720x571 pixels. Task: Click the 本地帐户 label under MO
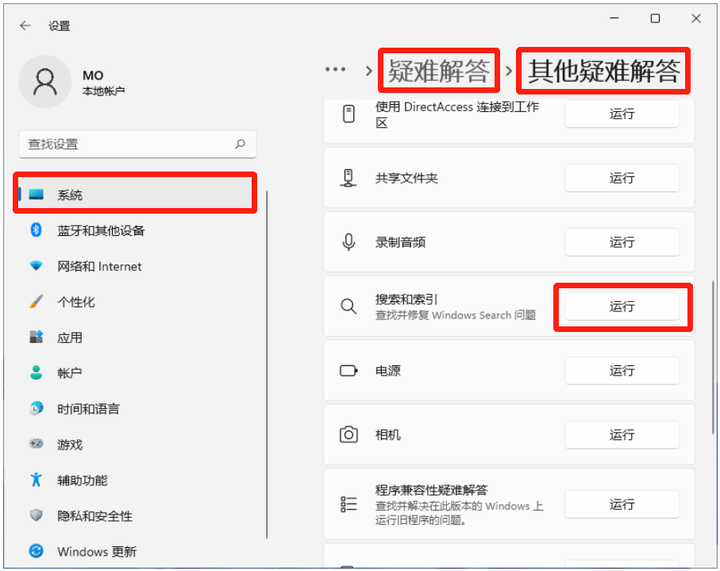pyautogui.click(x=104, y=91)
